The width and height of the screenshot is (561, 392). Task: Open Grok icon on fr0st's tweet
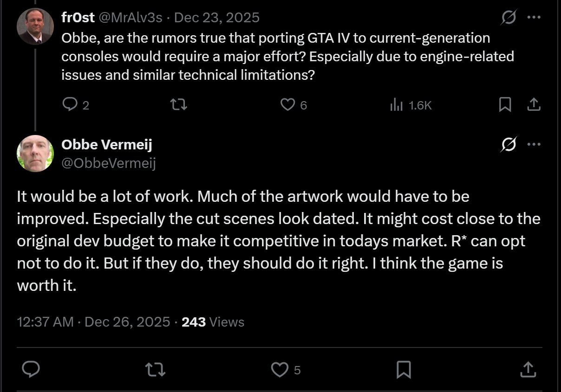pos(509,18)
